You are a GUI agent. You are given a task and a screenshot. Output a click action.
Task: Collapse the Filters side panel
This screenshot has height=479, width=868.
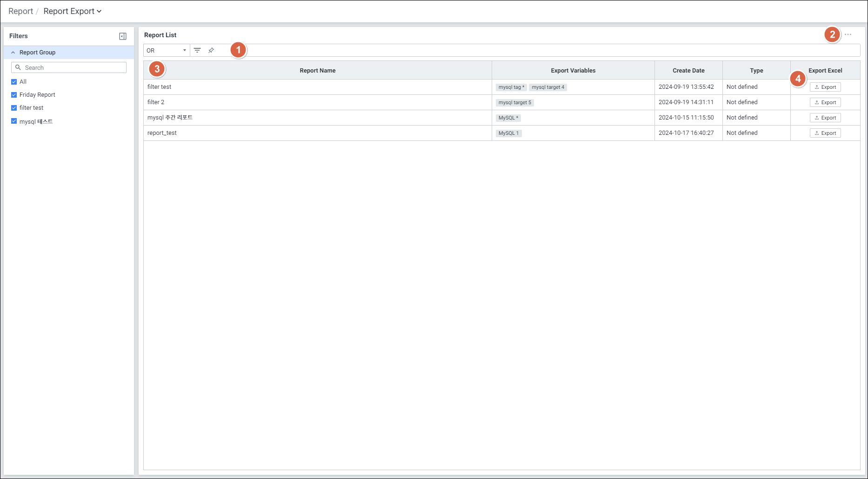pyautogui.click(x=123, y=36)
